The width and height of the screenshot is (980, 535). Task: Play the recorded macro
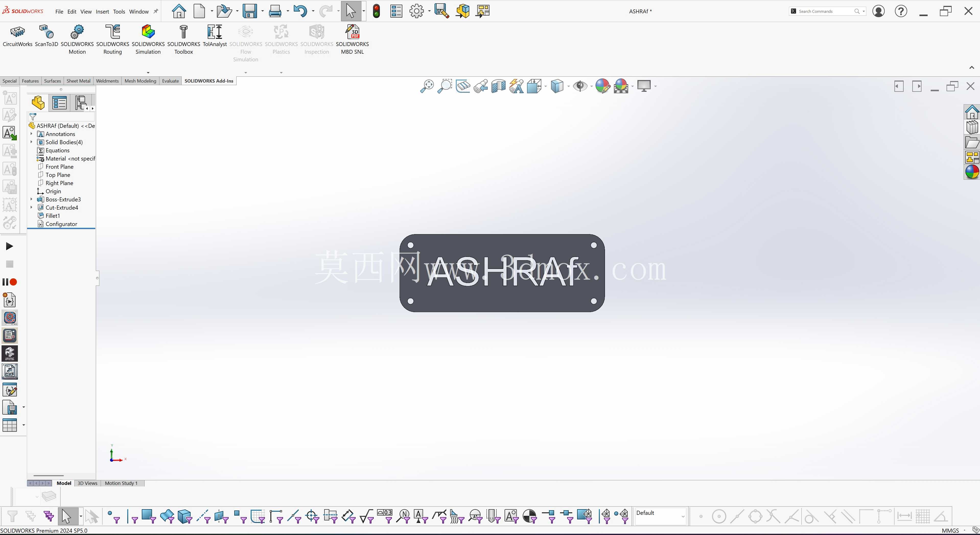pos(9,247)
